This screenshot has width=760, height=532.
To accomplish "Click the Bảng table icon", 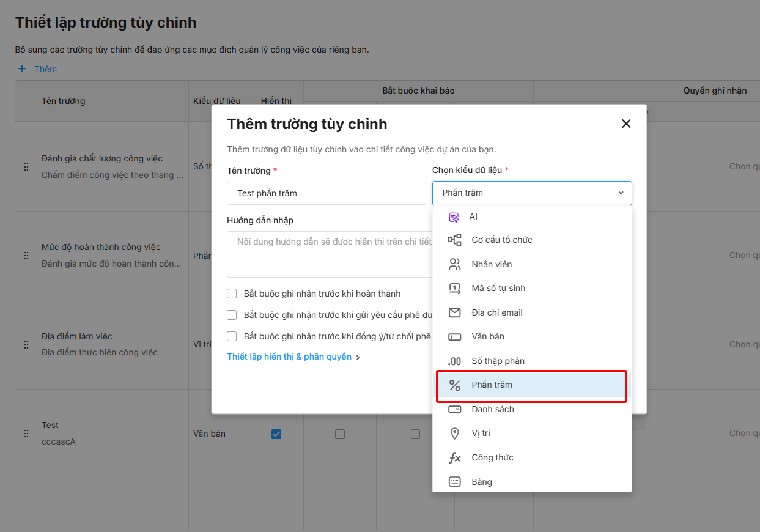I will point(454,482).
